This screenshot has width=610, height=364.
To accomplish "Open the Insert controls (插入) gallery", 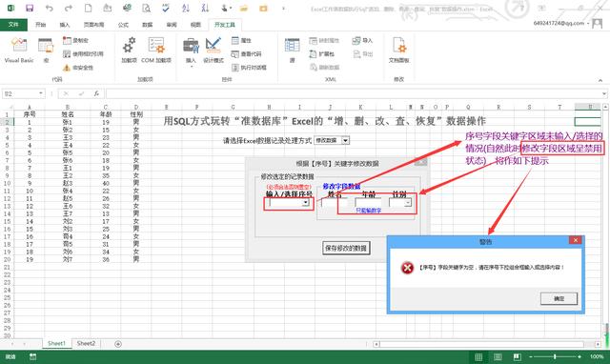I will (191, 52).
